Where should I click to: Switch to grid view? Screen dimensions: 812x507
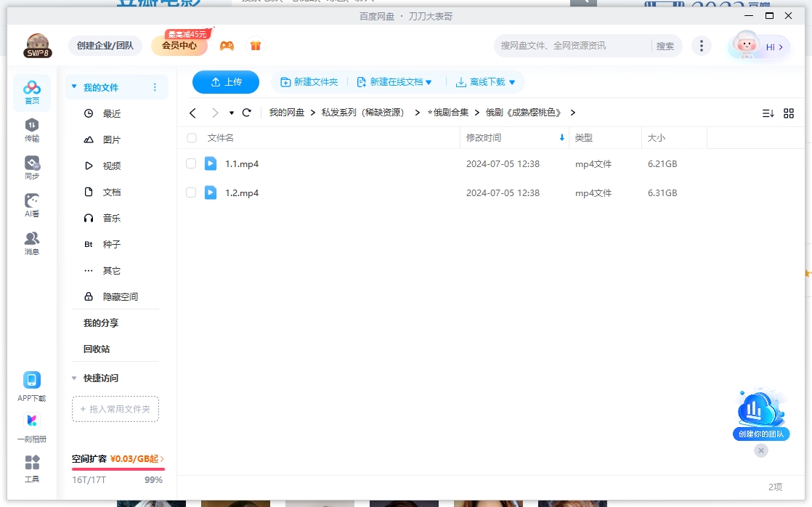coord(789,113)
